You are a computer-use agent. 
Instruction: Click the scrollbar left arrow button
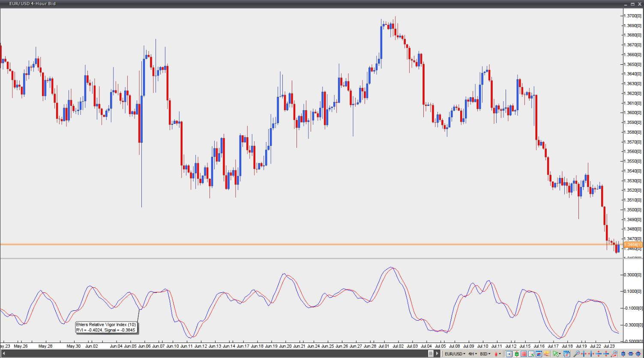coord(3,354)
